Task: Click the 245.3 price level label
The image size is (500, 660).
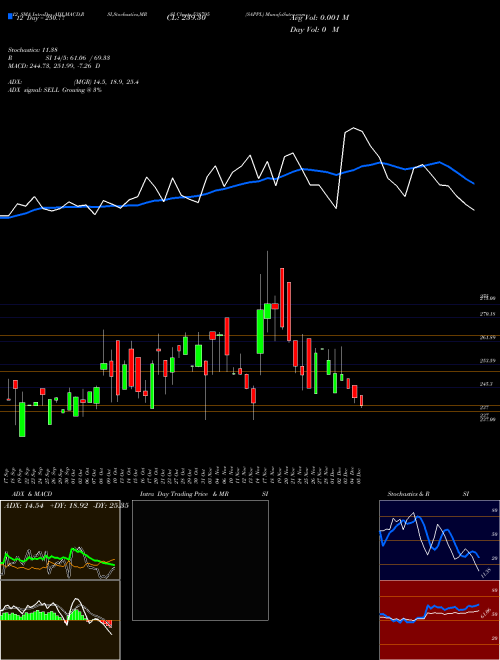Action: [487, 384]
